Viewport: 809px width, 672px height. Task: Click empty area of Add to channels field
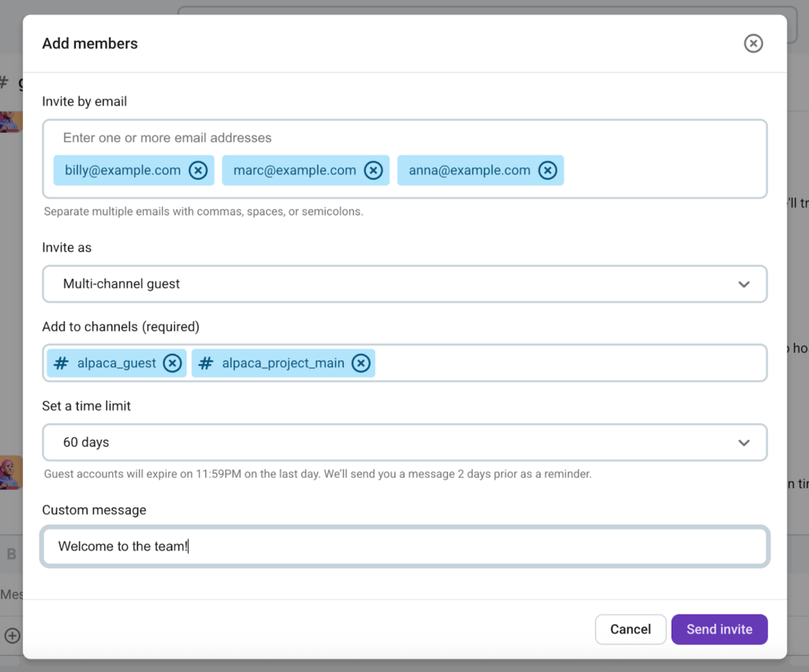[x=569, y=363]
